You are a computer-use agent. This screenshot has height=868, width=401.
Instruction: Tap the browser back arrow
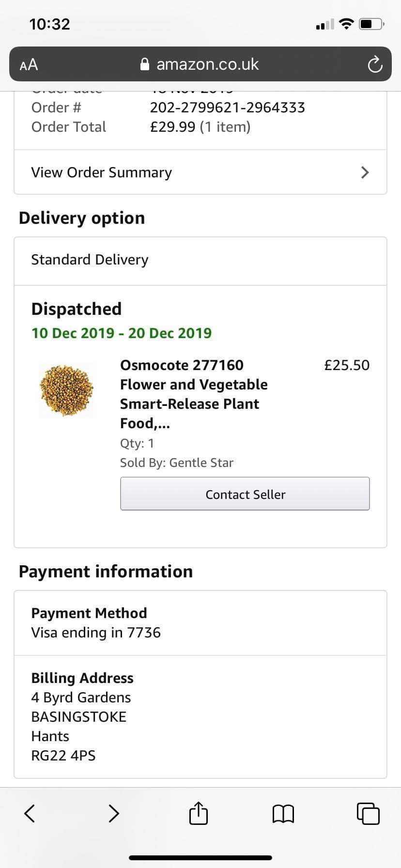pyautogui.click(x=30, y=813)
